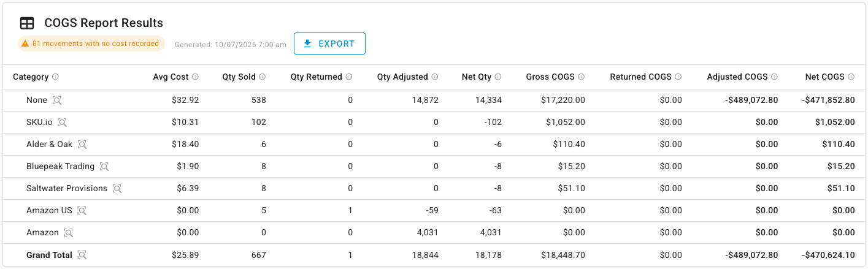Click the $25.89 grand total average cost
The height and width of the screenshot is (269, 868).
click(185, 255)
